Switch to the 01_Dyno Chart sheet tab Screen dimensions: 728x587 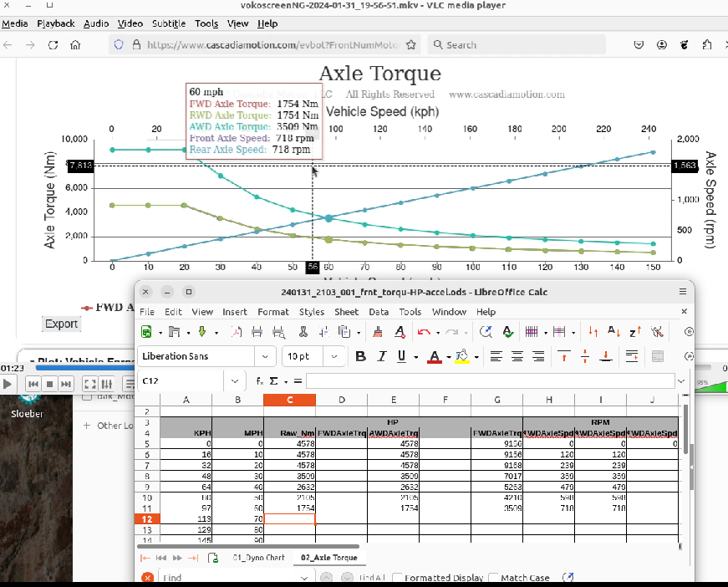[x=258, y=558]
